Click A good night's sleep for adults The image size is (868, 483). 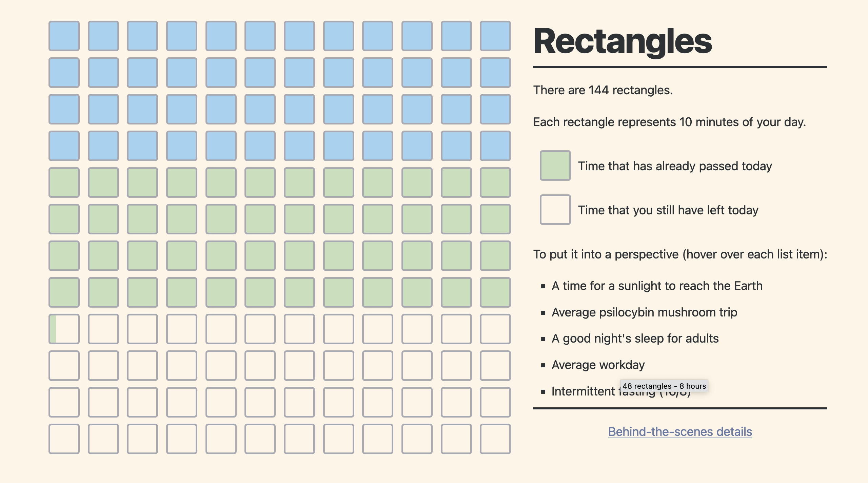pyautogui.click(x=634, y=338)
